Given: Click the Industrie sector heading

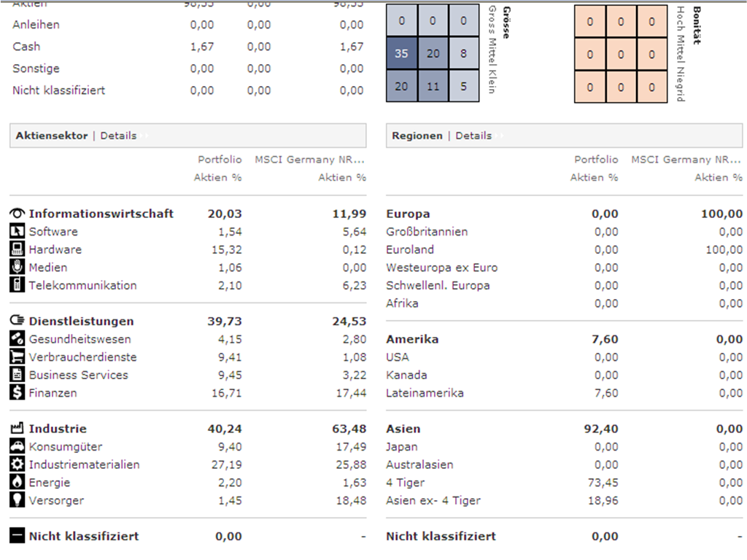Looking at the screenshot, I should (x=58, y=429).
